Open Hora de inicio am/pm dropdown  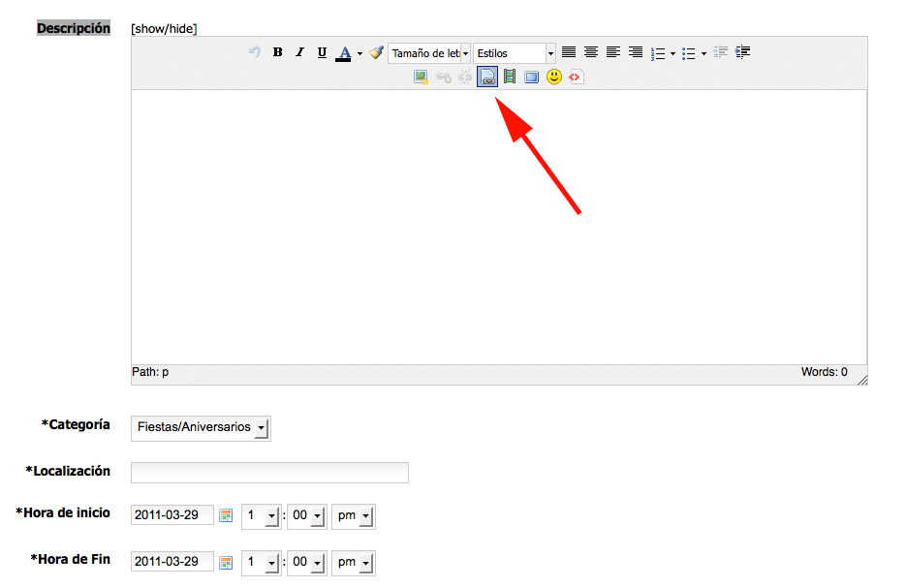point(354,515)
